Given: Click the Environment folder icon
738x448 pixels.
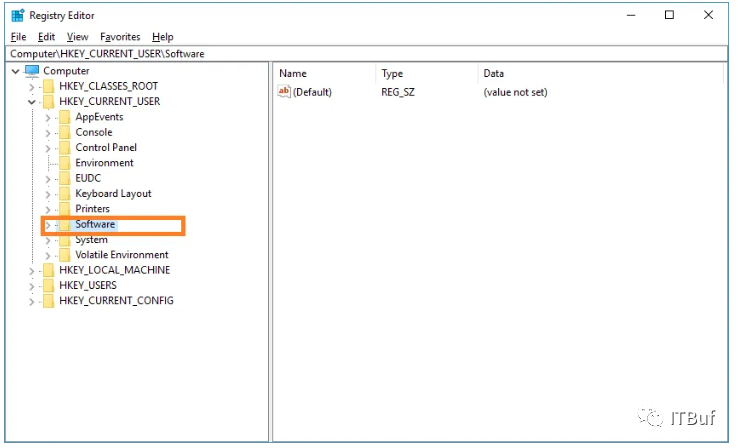Looking at the screenshot, I should [x=64, y=163].
